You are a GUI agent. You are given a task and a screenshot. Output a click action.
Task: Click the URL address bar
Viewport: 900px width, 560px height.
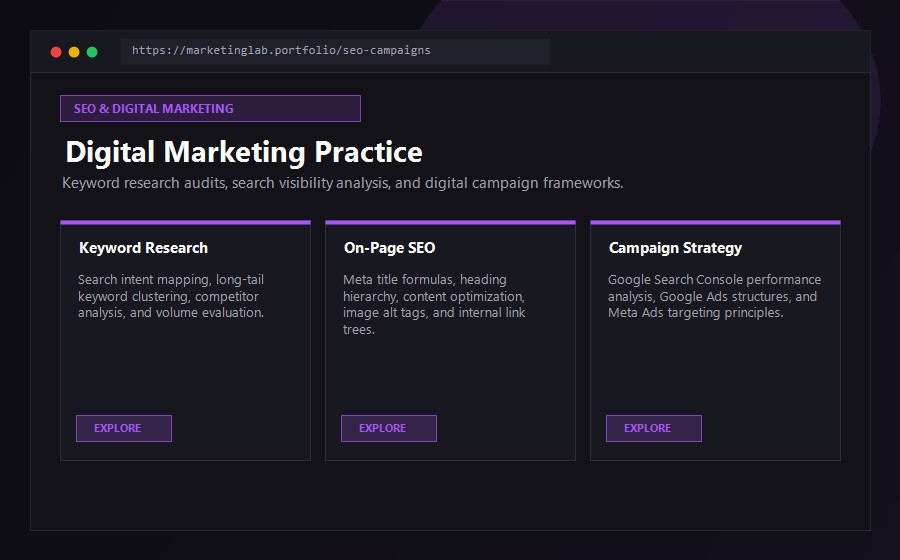335,51
